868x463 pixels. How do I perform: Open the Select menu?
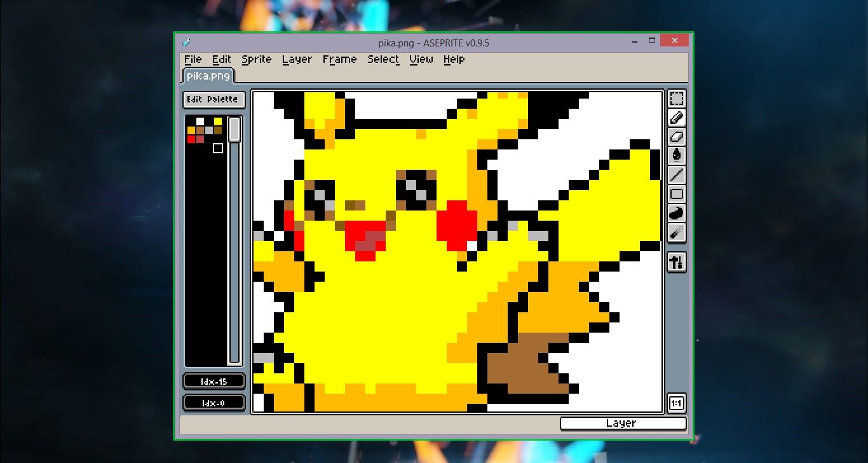[x=383, y=59]
